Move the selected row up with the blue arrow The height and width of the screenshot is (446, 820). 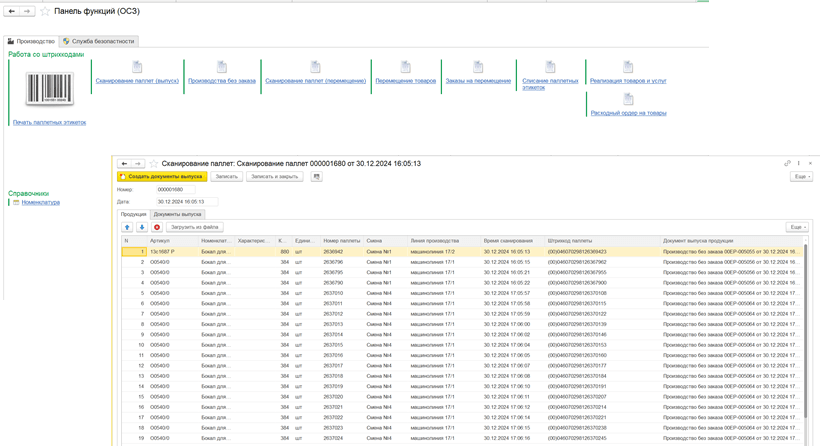(127, 227)
